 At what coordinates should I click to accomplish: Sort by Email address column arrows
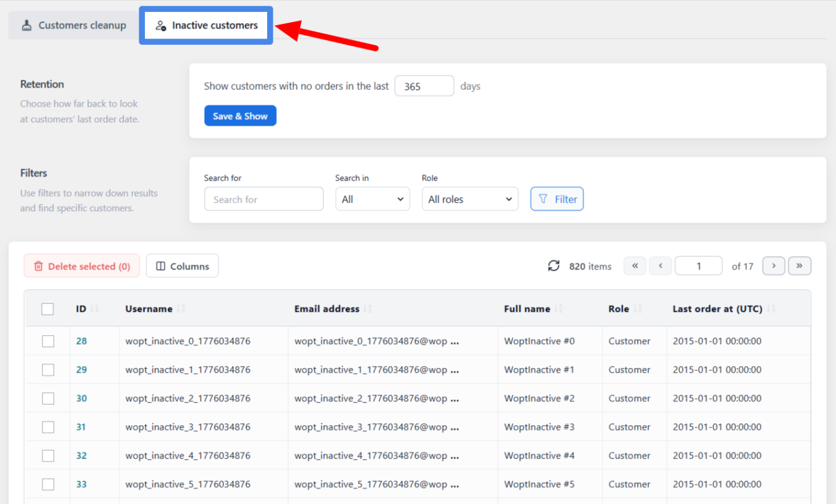(x=368, y=309)
